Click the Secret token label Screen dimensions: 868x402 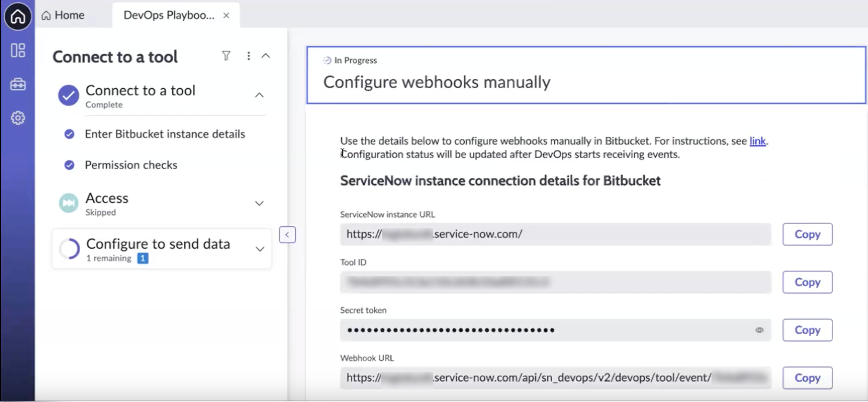pos(363,310)
